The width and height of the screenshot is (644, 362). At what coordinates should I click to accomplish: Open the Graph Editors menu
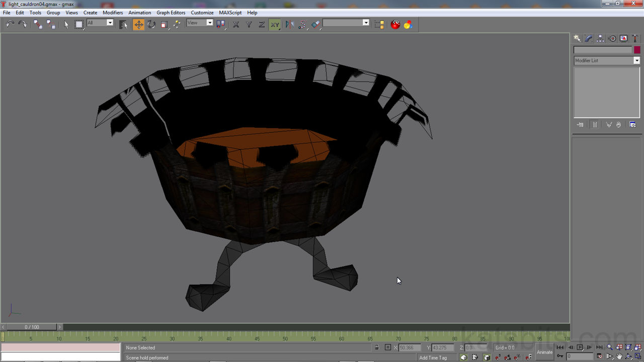[171, 13]
